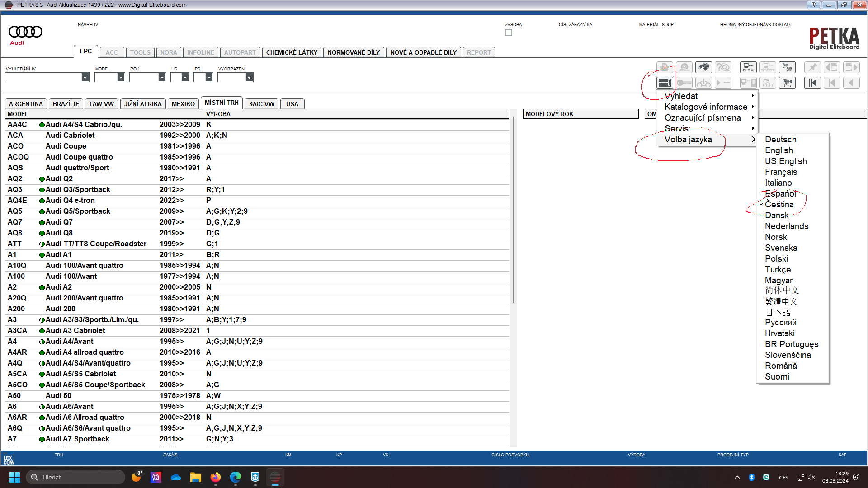The width and height of the screenshot is (868, 488).
Task: Open Firefox from the taskbar
Action: click(x=216, y=477)
